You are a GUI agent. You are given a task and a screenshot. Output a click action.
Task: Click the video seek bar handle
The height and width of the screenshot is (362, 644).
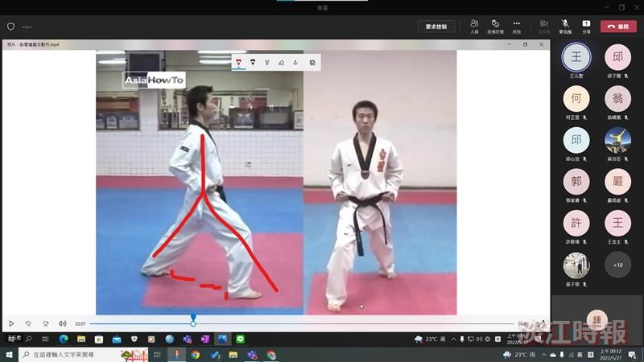[x=193, y=323]
